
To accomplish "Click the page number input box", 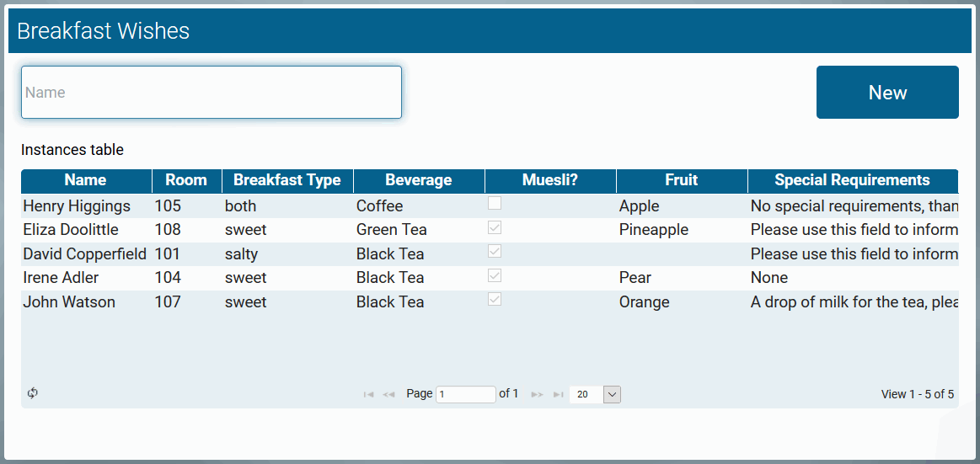I will [465, 394].
